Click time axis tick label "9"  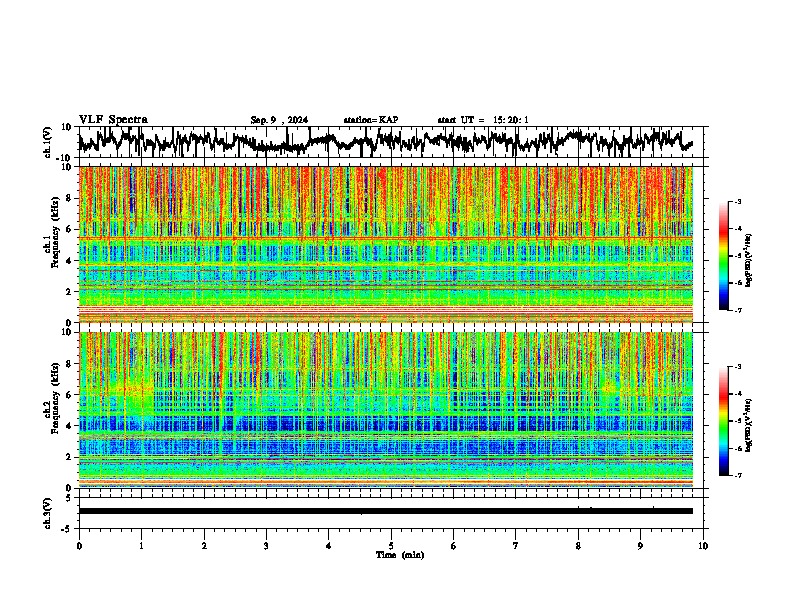[640, 546]
